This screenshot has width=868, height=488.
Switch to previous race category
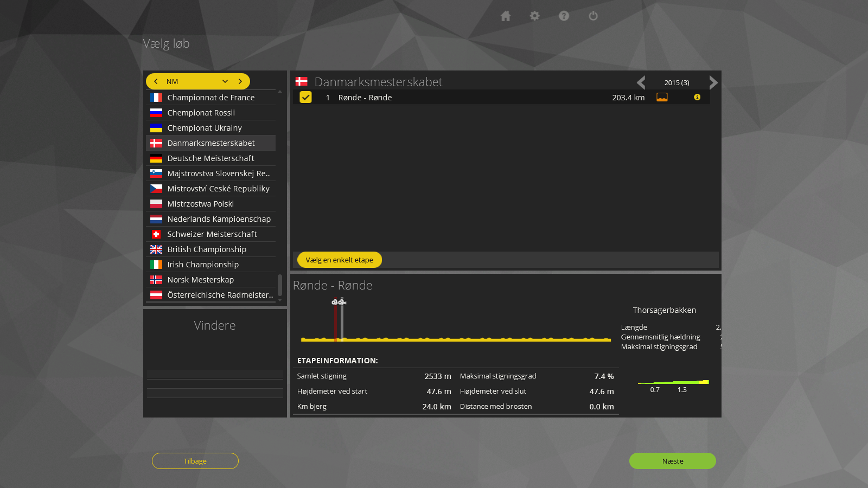click(156, 81)
